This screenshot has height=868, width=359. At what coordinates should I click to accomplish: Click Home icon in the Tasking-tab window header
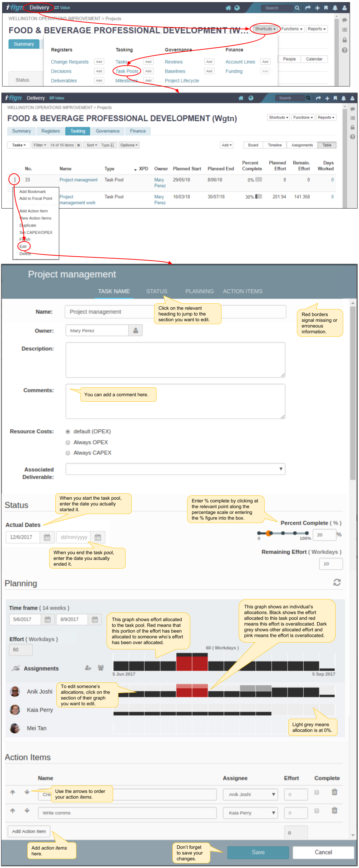(241, 98)
